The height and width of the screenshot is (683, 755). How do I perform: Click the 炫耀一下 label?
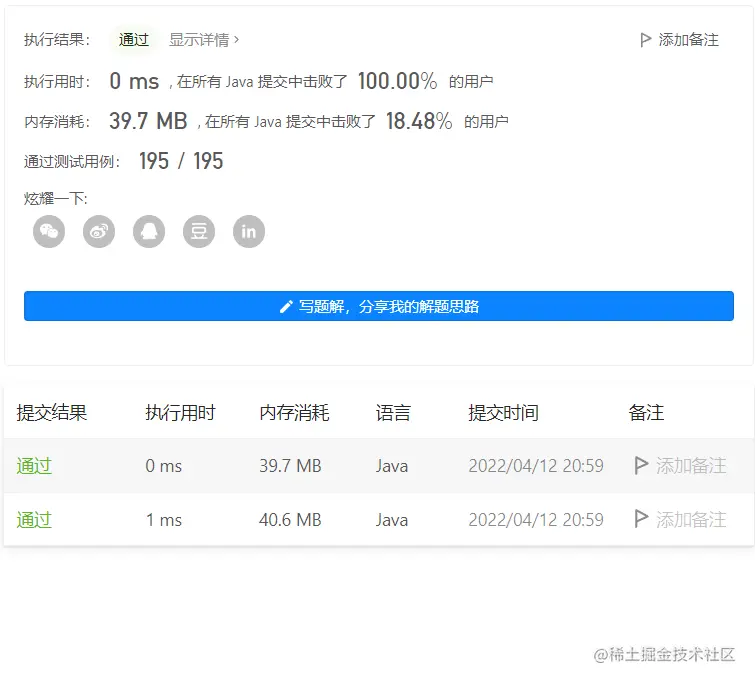coord(56,198)
